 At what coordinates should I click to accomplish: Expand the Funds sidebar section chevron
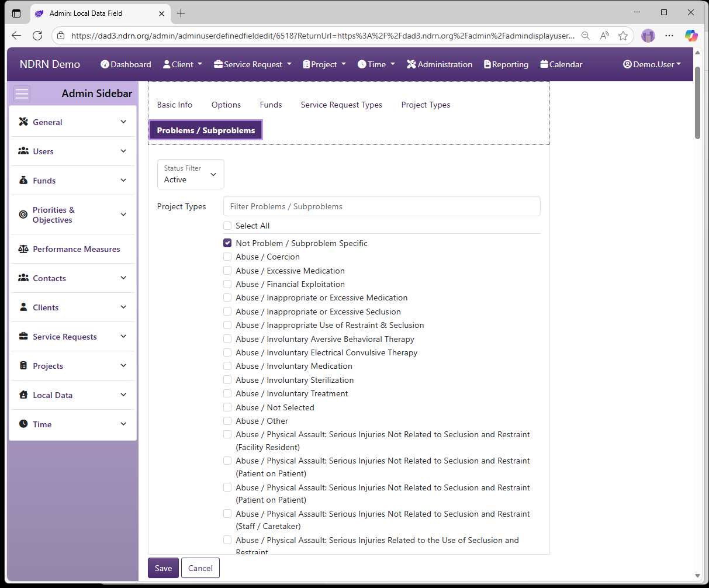(123, 180)
